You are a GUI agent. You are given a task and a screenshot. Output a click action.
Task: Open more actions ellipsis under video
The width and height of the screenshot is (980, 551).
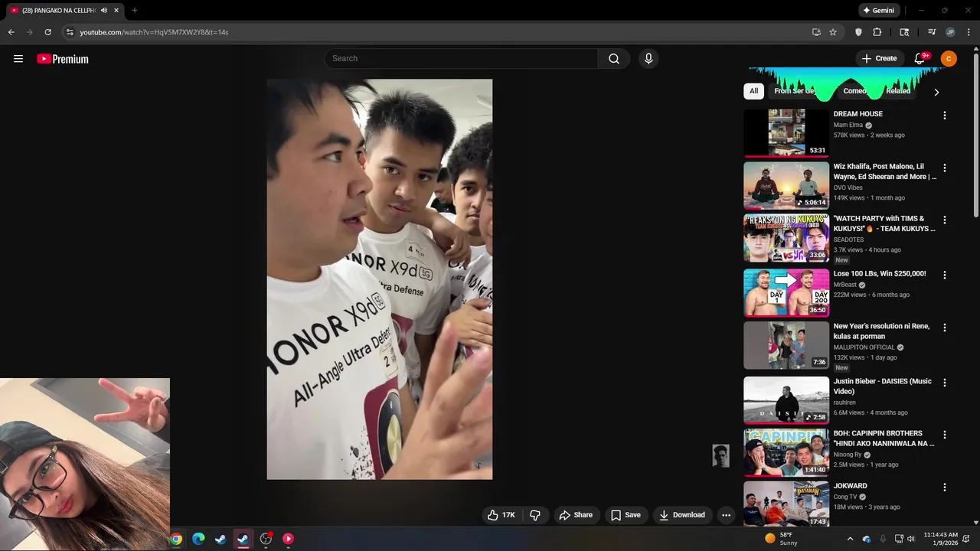coord(726,515)
